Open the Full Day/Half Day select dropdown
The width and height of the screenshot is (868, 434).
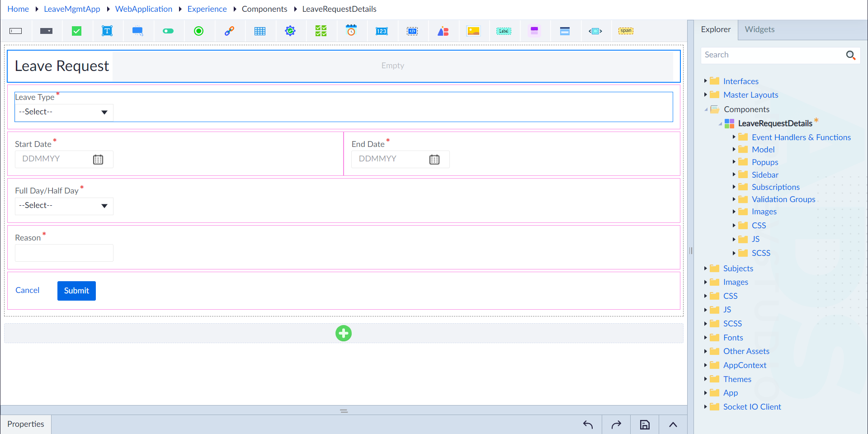click(x=64, y=206)
